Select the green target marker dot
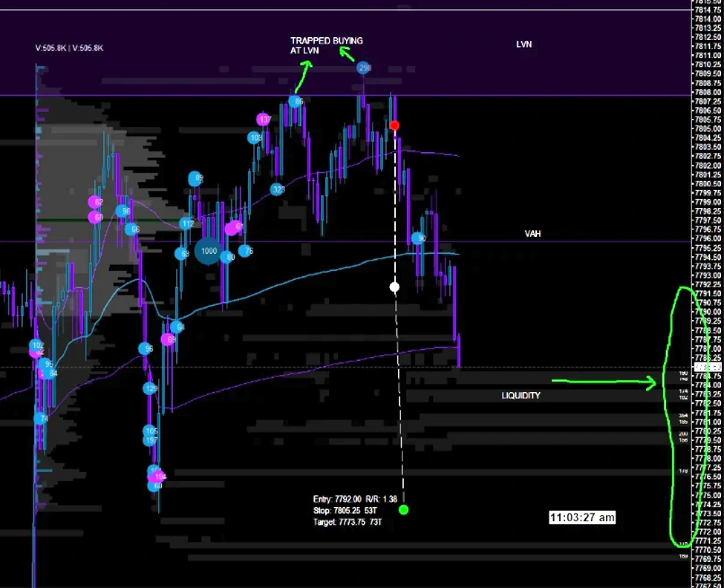This screenshot has width=724, height=588. [x=403, y=509]
